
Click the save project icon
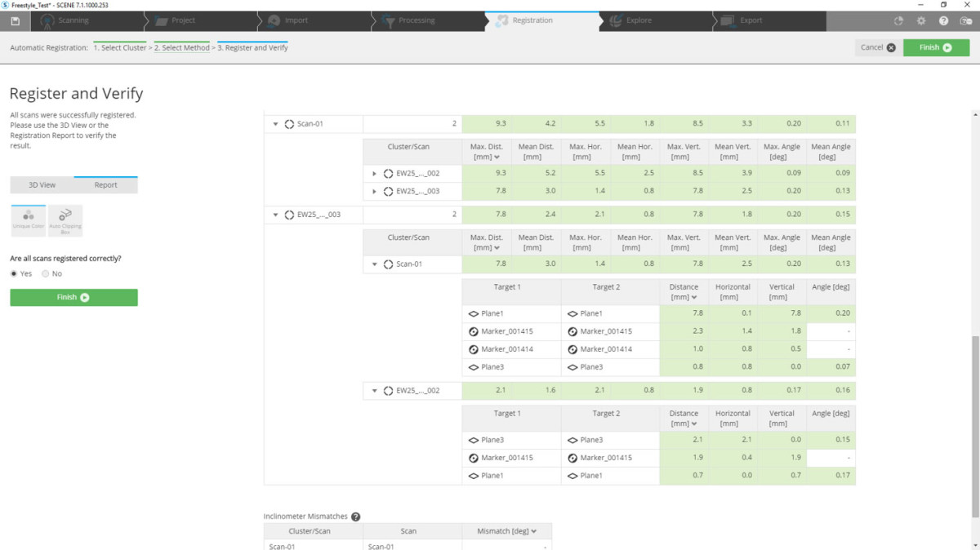16,20
